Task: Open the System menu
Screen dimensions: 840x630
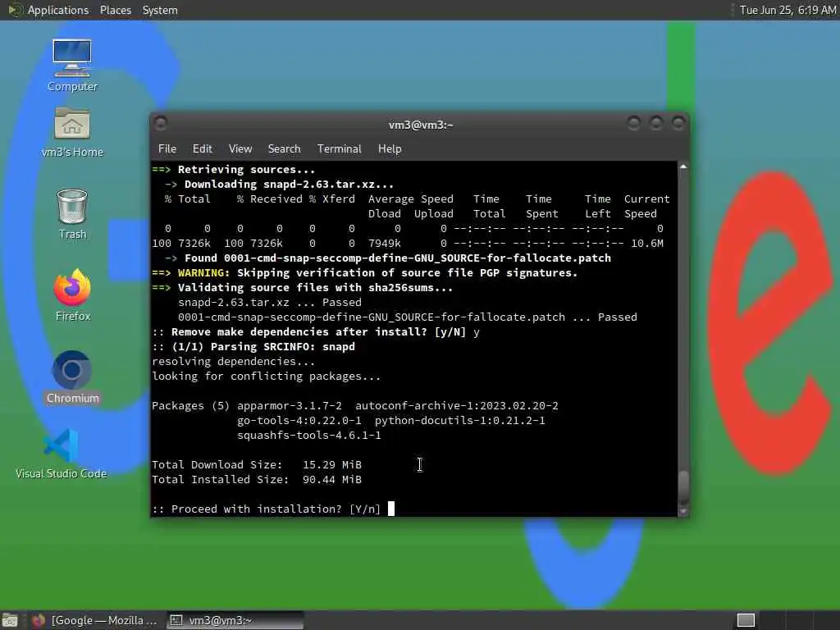Action: click(160, 10)
